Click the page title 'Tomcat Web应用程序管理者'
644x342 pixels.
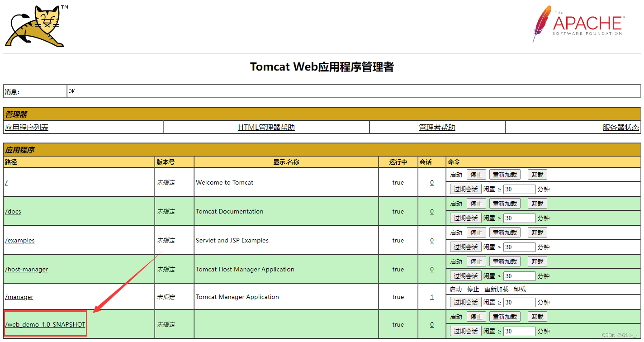tap(322, 67)
